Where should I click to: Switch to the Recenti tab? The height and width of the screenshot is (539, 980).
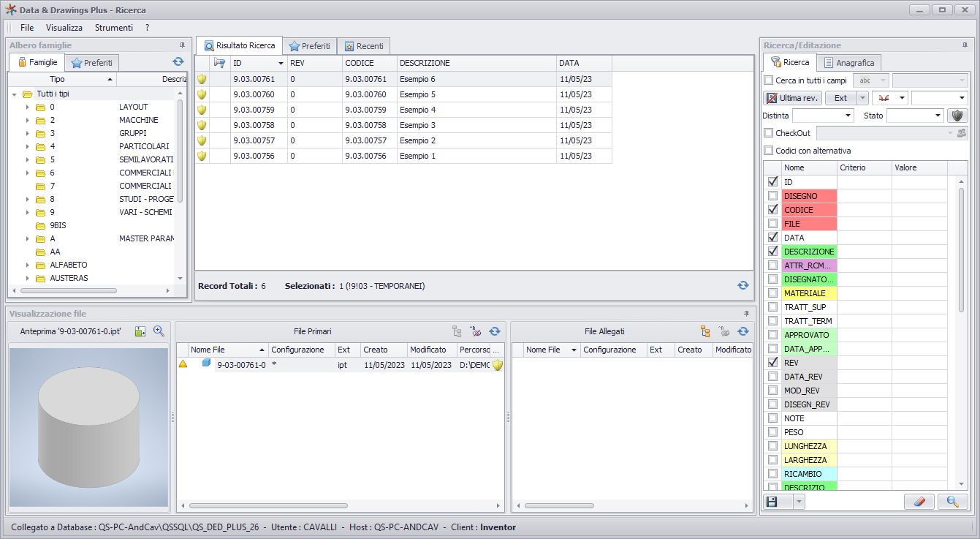click(x=364, y=46)
